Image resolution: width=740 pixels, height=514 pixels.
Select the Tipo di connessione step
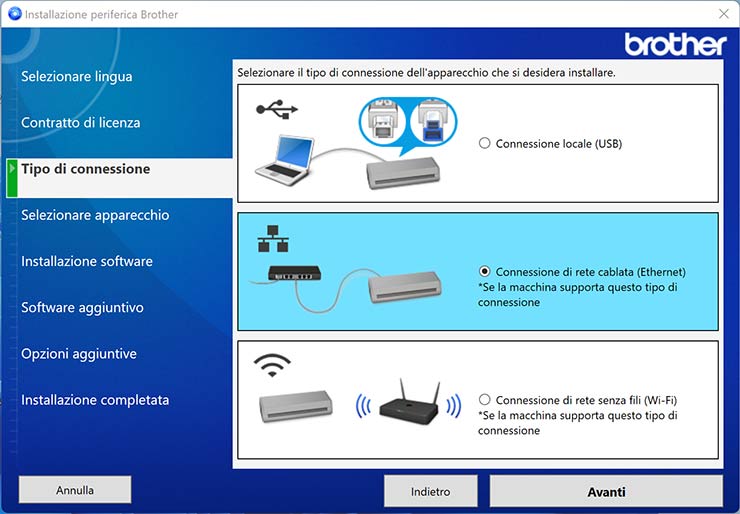coord(86,169)
